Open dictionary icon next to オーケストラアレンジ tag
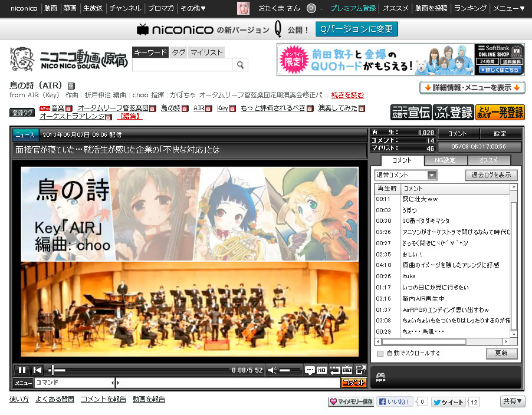The image size is (532, 415). pyautogui.click(x=109, y=117)
